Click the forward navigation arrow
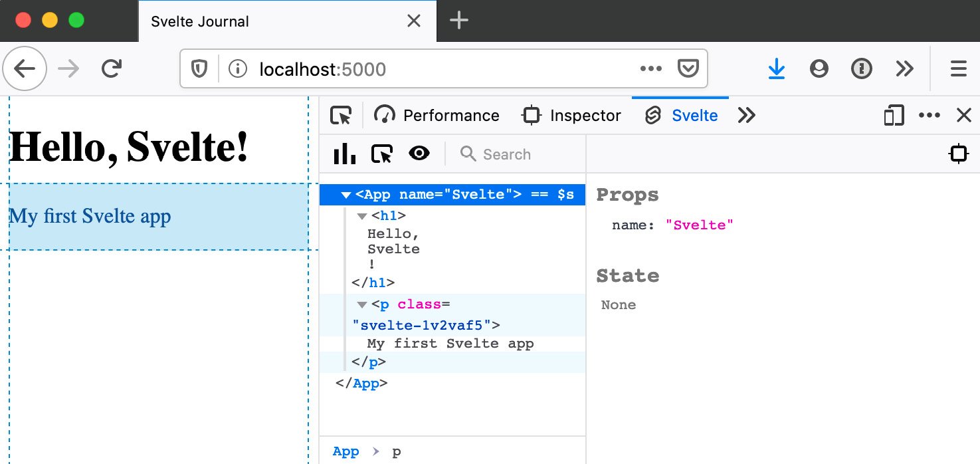 68,68
